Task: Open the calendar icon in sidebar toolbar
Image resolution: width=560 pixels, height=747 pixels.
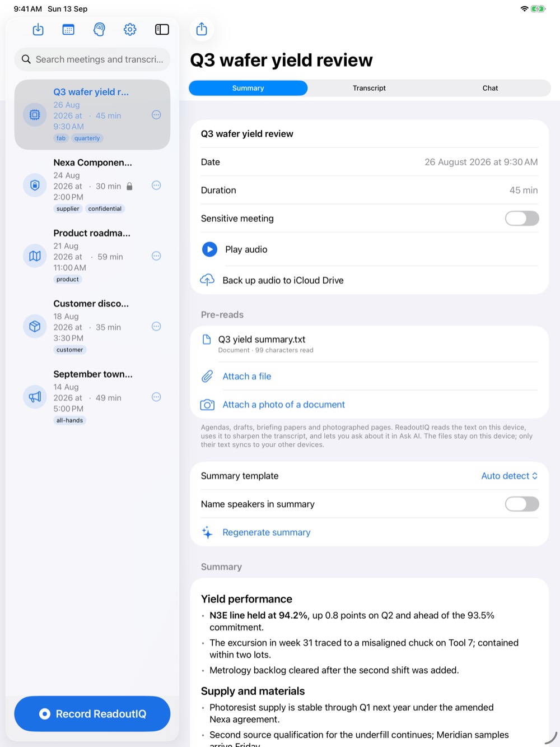Action: 68,30
